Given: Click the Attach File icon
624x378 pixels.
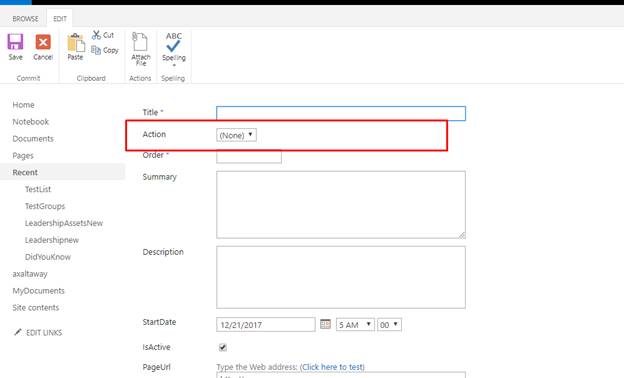Looking at the screenshot, I should point(140,41).
